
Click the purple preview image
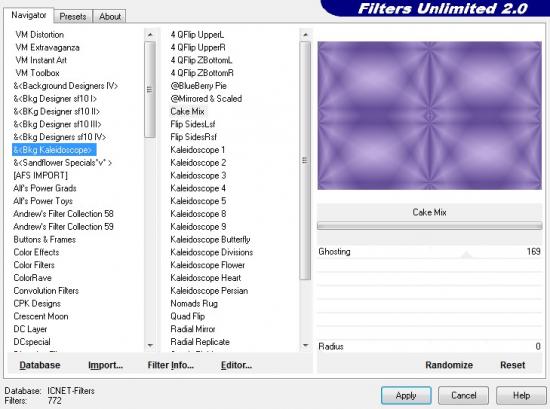coord(430,115)
